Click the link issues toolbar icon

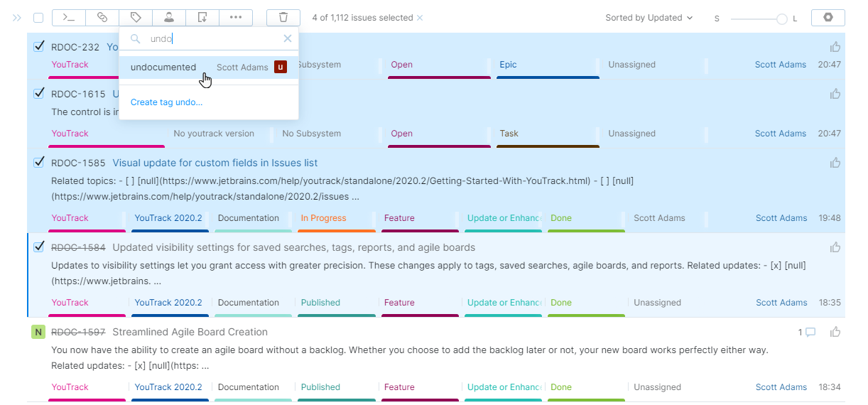tap(102, 18)
